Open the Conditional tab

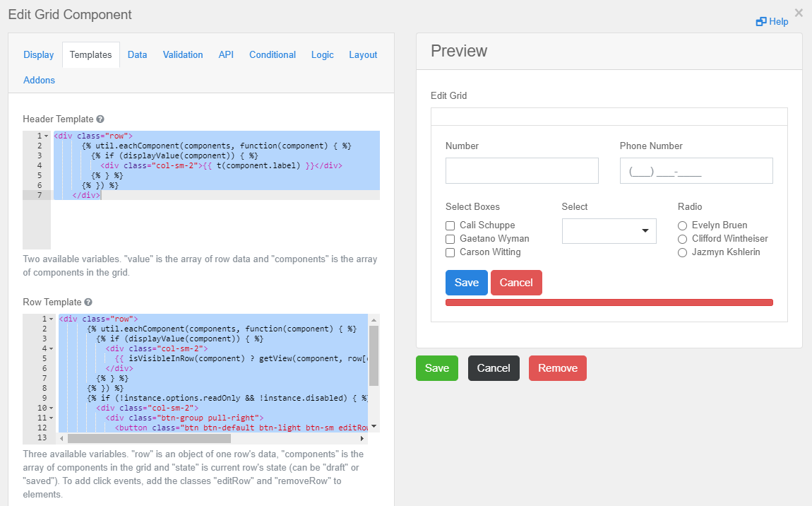click(x=273, y=55)
